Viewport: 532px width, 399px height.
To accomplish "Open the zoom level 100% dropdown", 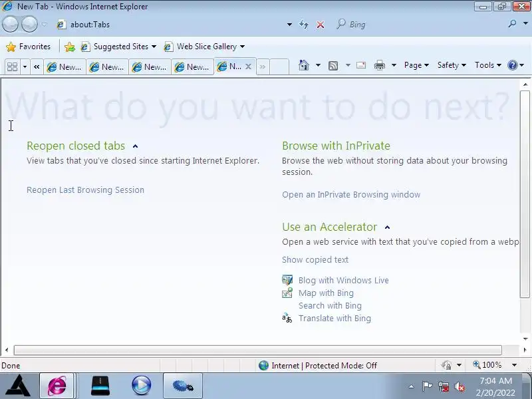I will (x=514, y=365).
